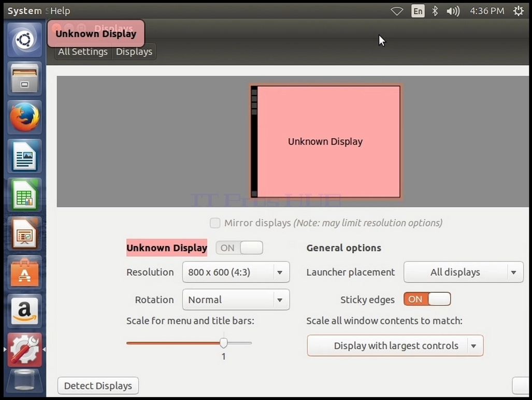Viewport: 532px width, 400px height.
Task: Click the System Settings gear icon
Action: coord(24,349)
